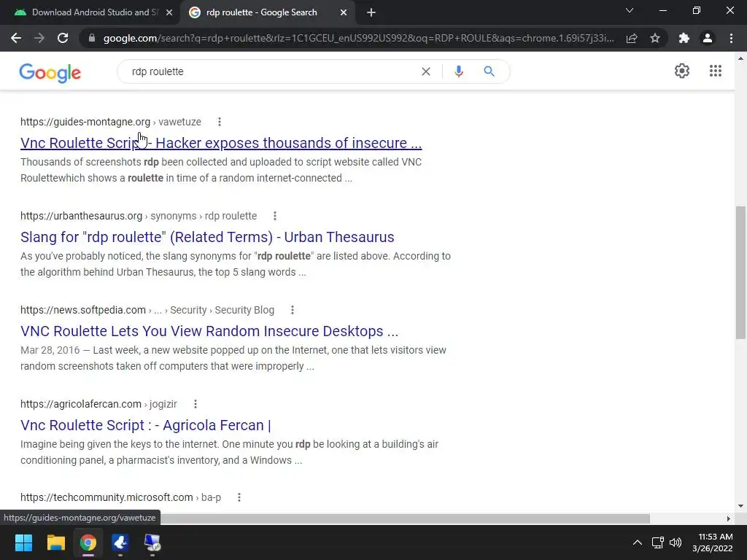
Task: Open File Explorer from taskbar
Action: click(55, 542)
